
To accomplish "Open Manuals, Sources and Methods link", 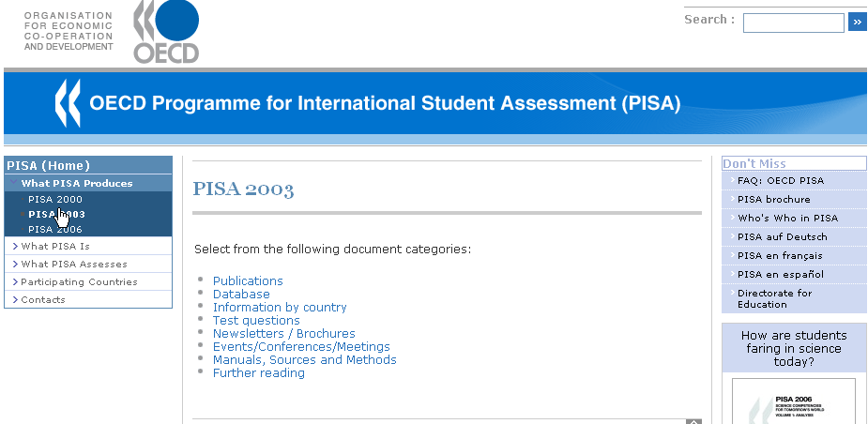I will [x=304, y=359].
